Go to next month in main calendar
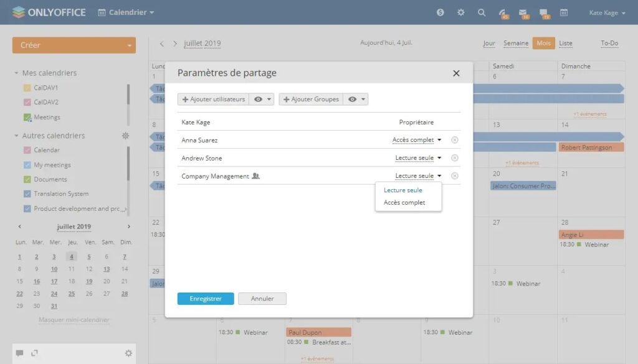 coord(175,44)
